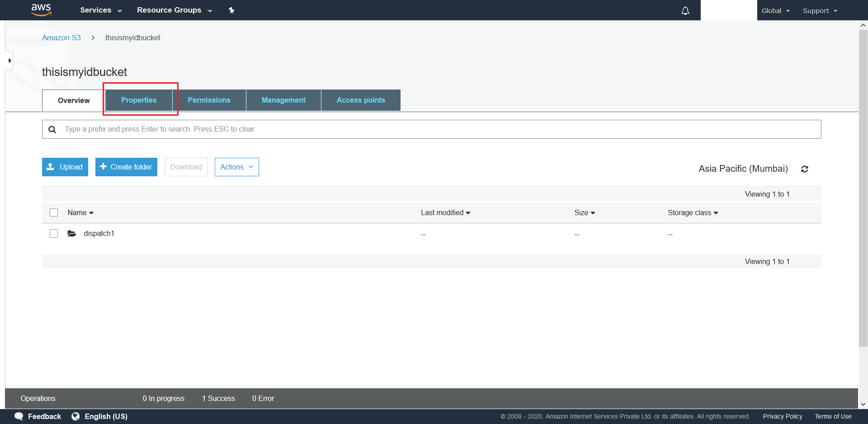Toggle the select-all checkbox beside Name

pos(54,212)
